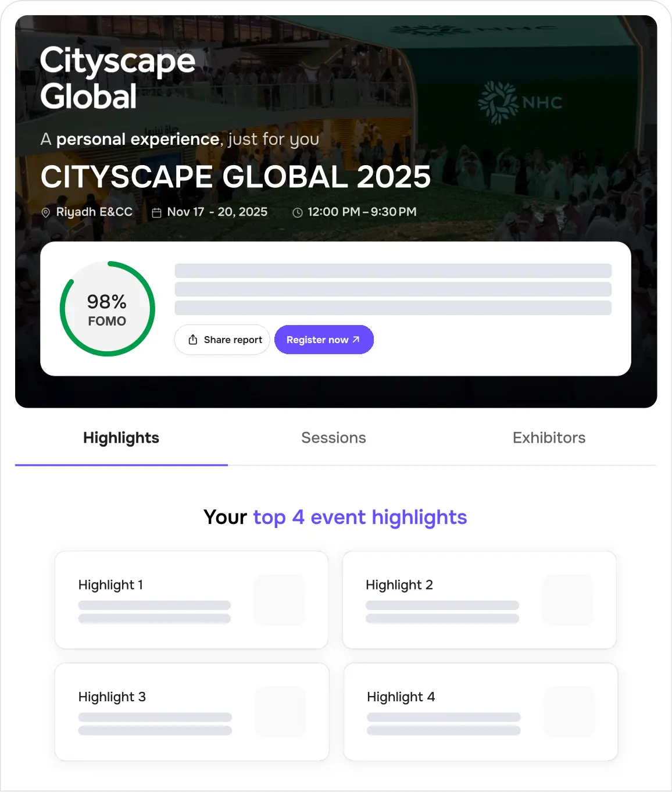This screenshot has width=672, height=792.
Task: Click the clock icon before 12:00 PM
Action: [x=297, y=213]
